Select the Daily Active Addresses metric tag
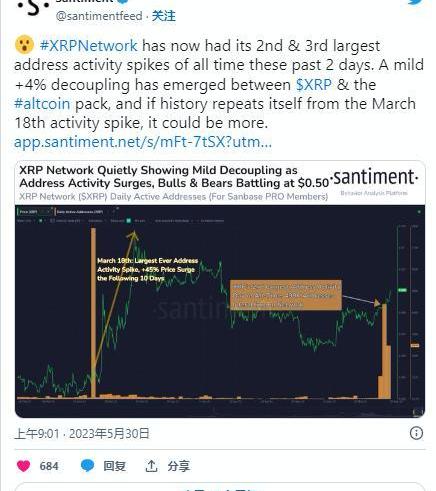This screenshot has width=436, height=491. coord(80,212)
